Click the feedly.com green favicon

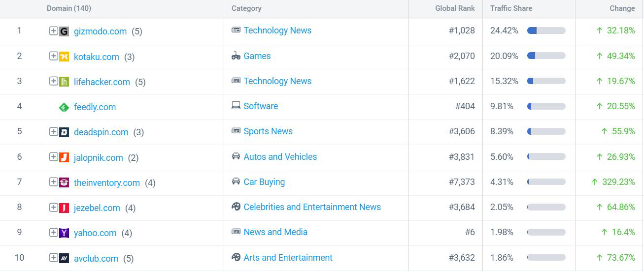coord(64,107)
